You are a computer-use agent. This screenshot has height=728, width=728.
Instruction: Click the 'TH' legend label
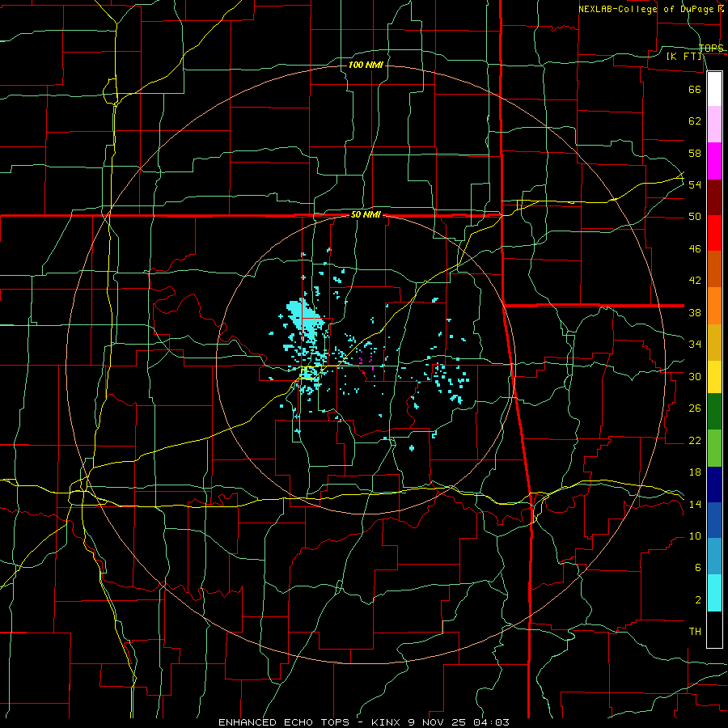pyautogui.click(x=695, y=632)
